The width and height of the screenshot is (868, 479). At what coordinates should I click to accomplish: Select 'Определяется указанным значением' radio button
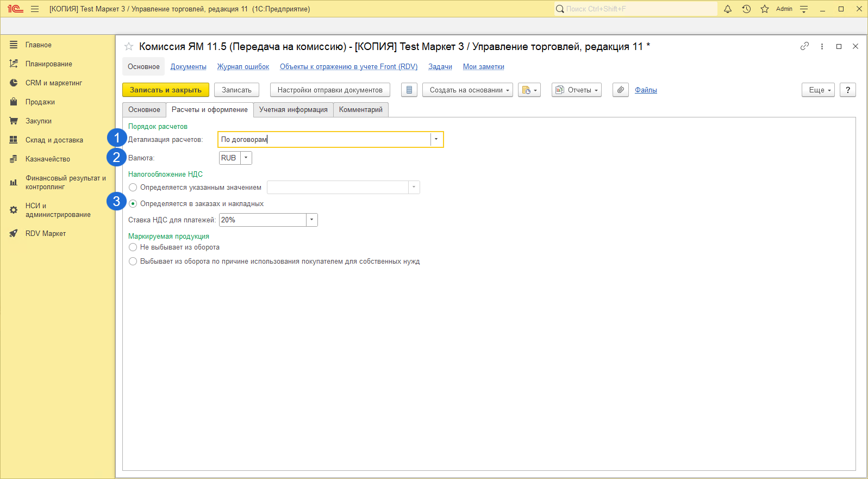[x=133, y=188]
